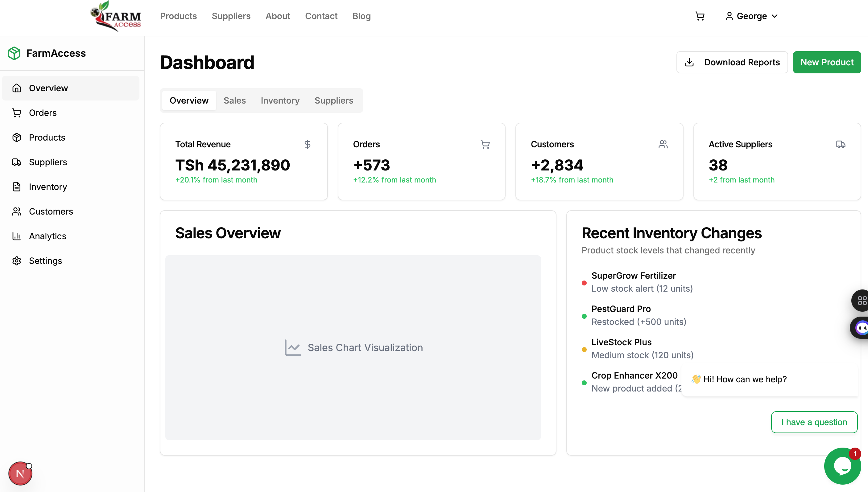Visit the Blog link in the header
This screenshot has width=868, height=492.
pyautogui.click(x=362, y=16)
